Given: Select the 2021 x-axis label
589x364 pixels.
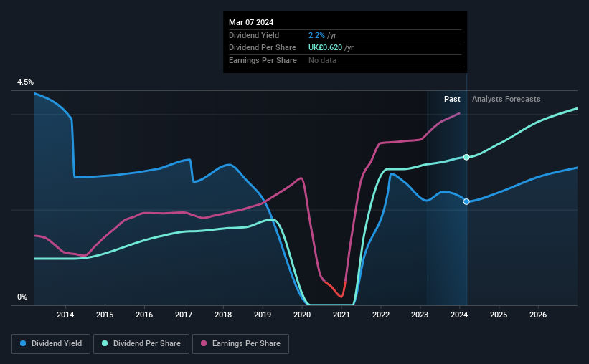Looking at the screenshot, I should click(341, 315).
